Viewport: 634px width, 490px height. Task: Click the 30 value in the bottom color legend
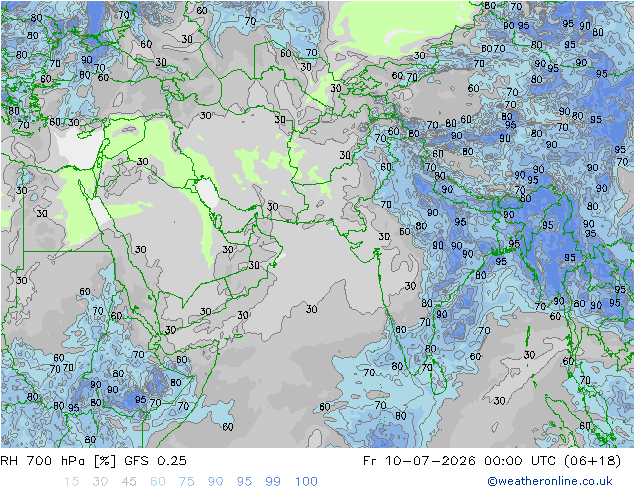tap(100, 482)
